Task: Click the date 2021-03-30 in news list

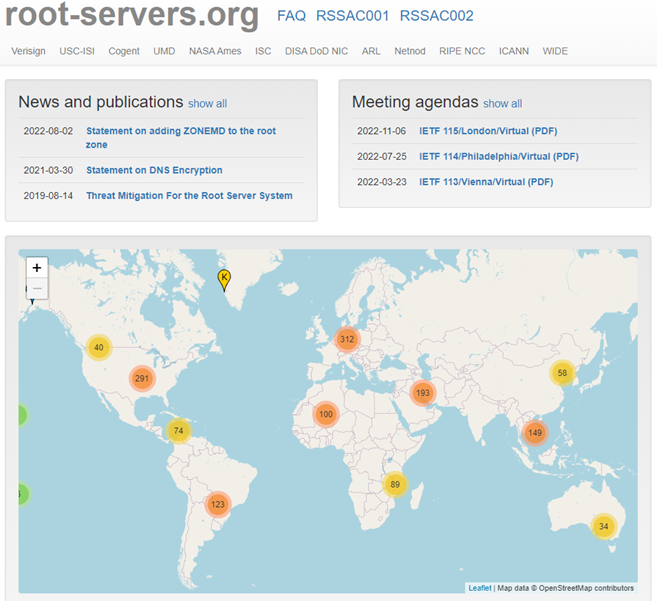Action: [48, 170]
